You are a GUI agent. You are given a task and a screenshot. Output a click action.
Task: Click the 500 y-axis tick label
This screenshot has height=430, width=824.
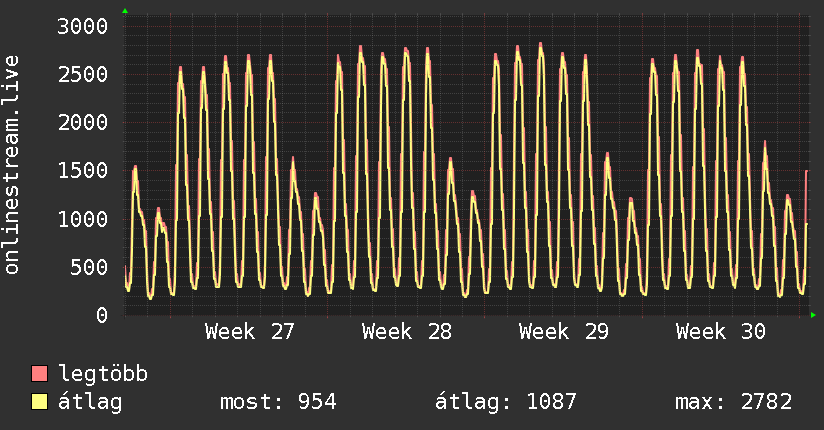[x=89, y=267]
